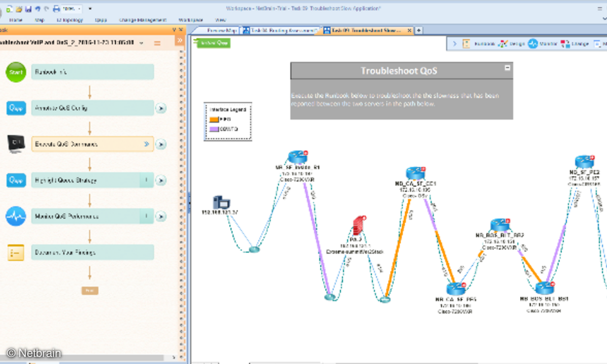607x364 pixels.
Task: Click the Qapp icon beside Highlight Queue Strategy
Action: click(16, 180)
